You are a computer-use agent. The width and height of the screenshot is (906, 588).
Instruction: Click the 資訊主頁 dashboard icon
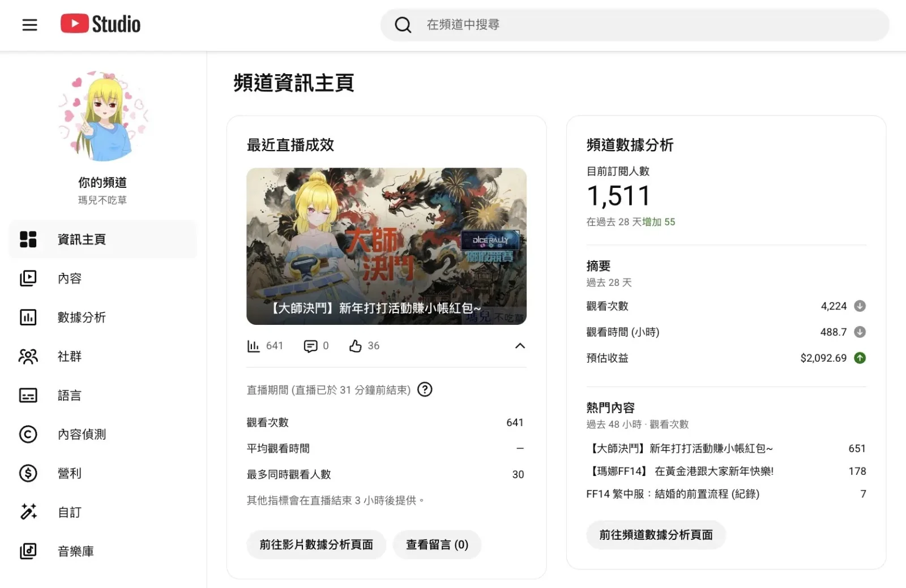pos(28,239)
